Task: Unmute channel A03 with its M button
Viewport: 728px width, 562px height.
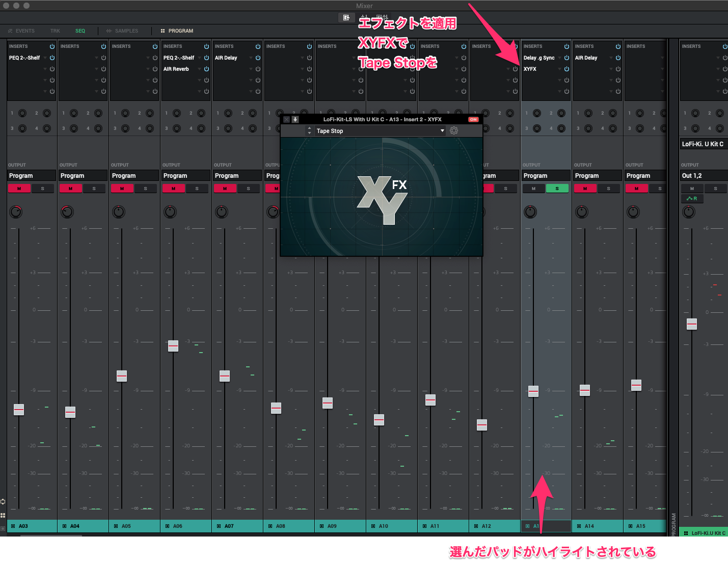Action: pyautogui.click(x=19, y=189)
